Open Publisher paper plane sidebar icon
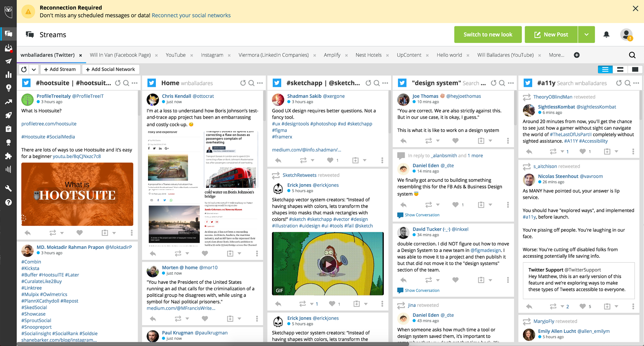The width and height of the screenshot is (644, 346). (x=8, y=61)
